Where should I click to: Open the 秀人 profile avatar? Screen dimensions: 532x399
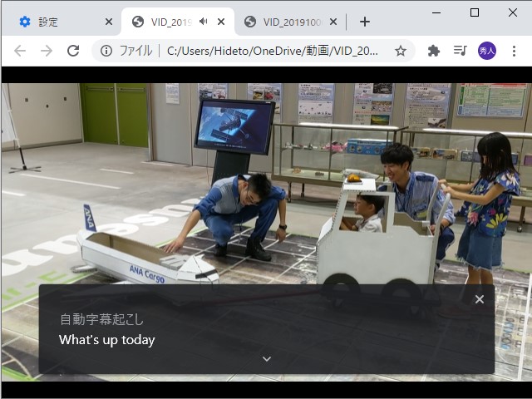pyautogui.click(x=487, y=52)
